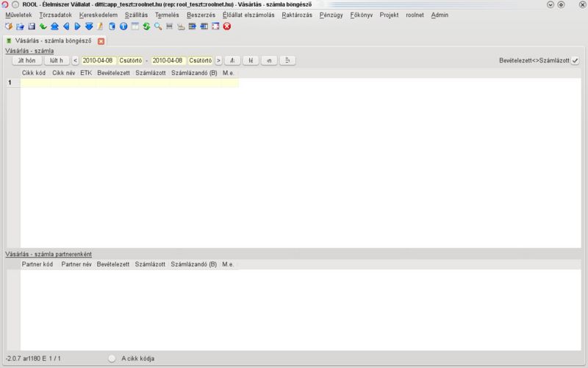The width and height of the screenshot is (588, 368).
Task: Click the import table window icon
Action: point(204,26)
